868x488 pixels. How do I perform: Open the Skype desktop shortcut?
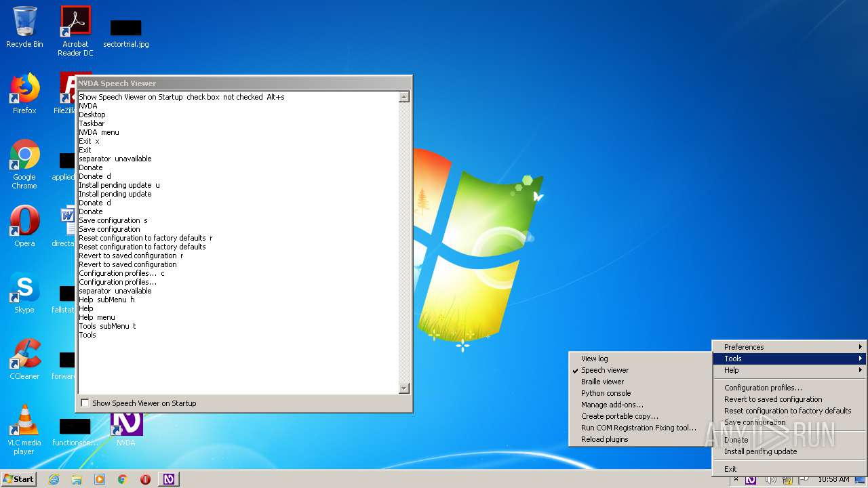tap(24, 292)
